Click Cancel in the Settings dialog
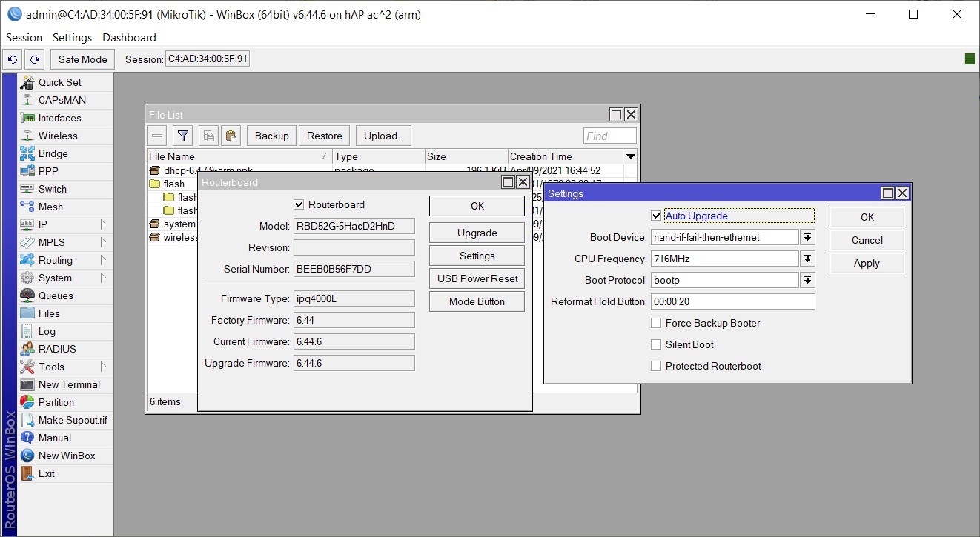Image resolution: width=980 pixels, height=537 pixels. [x=867, y=240]
